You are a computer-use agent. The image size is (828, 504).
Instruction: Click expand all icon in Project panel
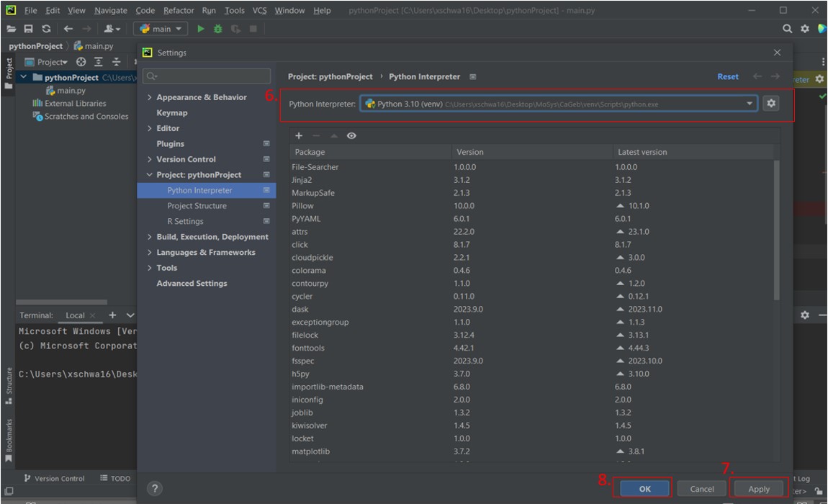click(x=98, y=62)
